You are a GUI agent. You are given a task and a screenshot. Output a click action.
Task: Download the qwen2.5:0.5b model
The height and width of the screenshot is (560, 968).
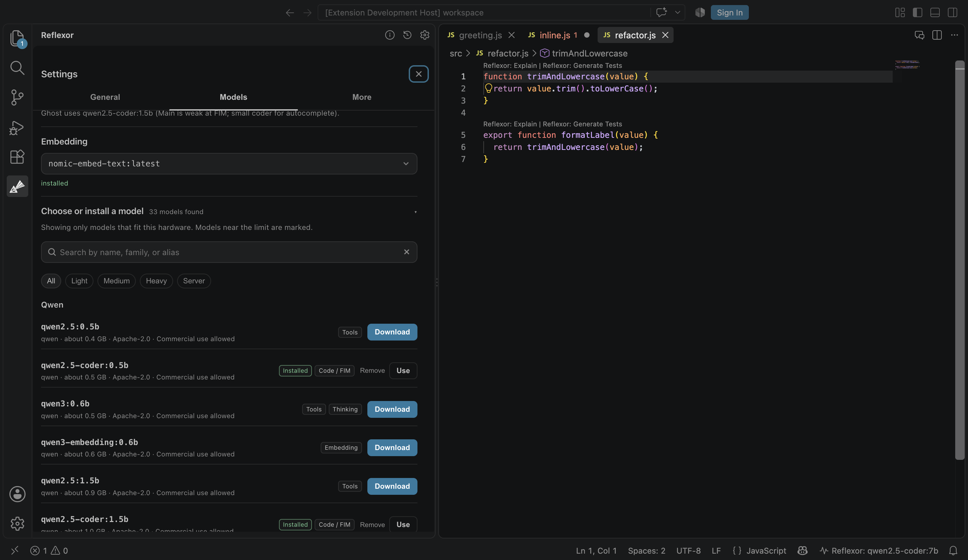tap(392, 332)
